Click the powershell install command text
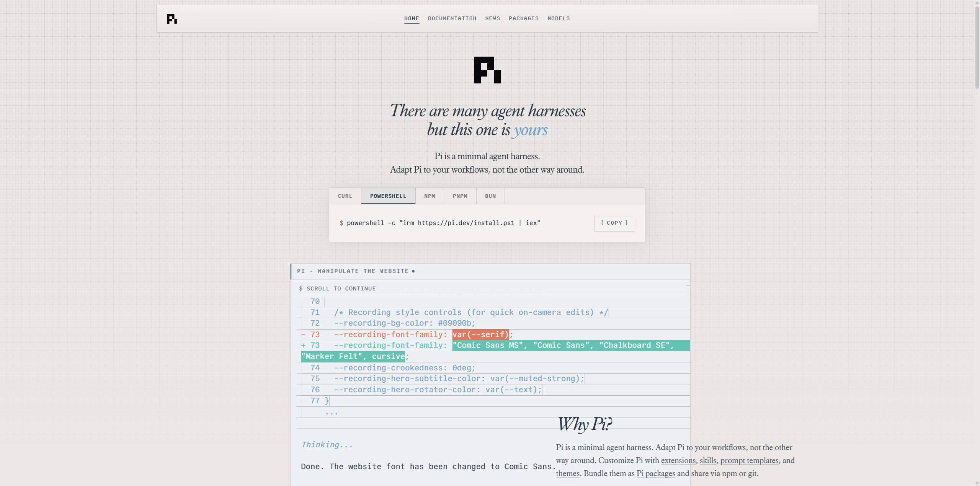Screen dimensions: 980x486 tap(444, 223)
